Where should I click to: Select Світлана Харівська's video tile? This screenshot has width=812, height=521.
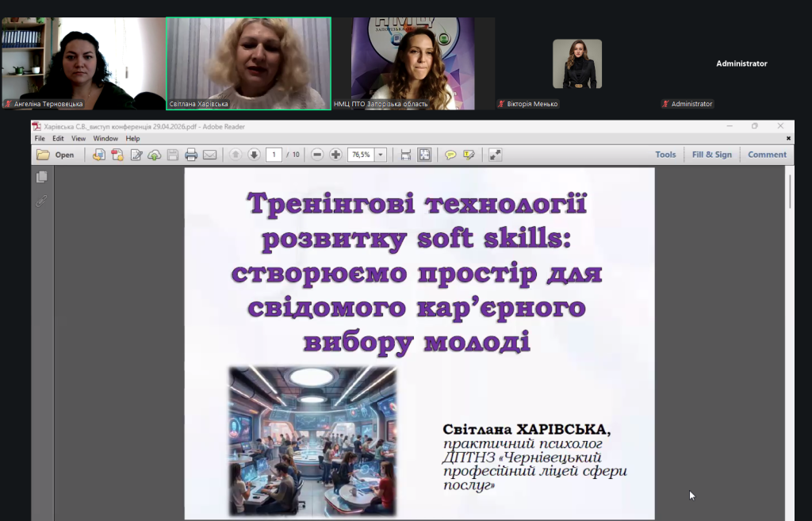(248, 63)
